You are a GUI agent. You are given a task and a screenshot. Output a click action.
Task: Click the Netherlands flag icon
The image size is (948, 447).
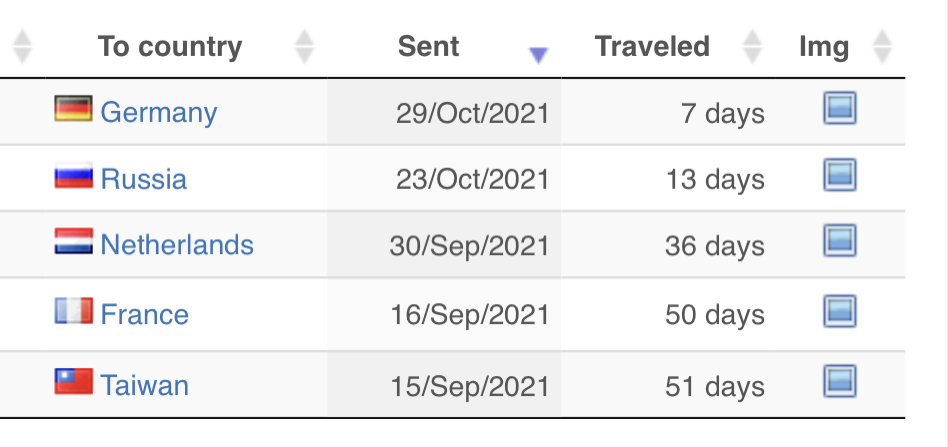tap(73, 241)
